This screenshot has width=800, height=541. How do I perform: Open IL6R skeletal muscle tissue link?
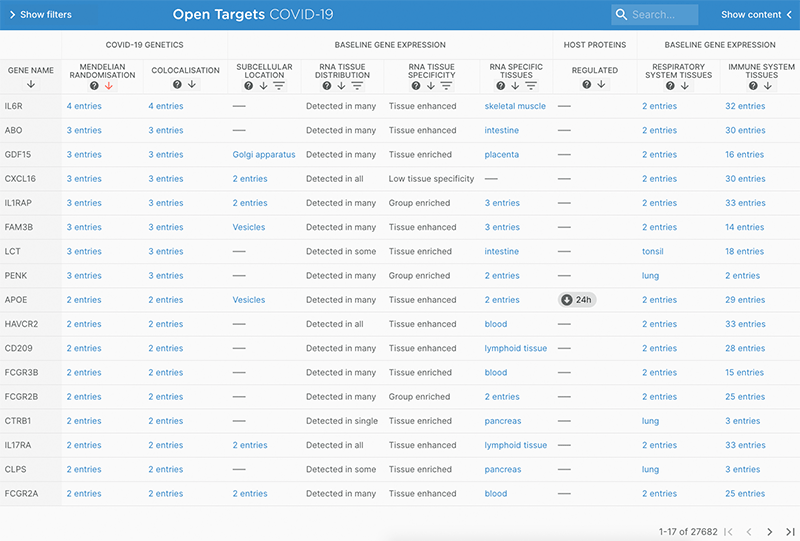[x=515, y=106]
